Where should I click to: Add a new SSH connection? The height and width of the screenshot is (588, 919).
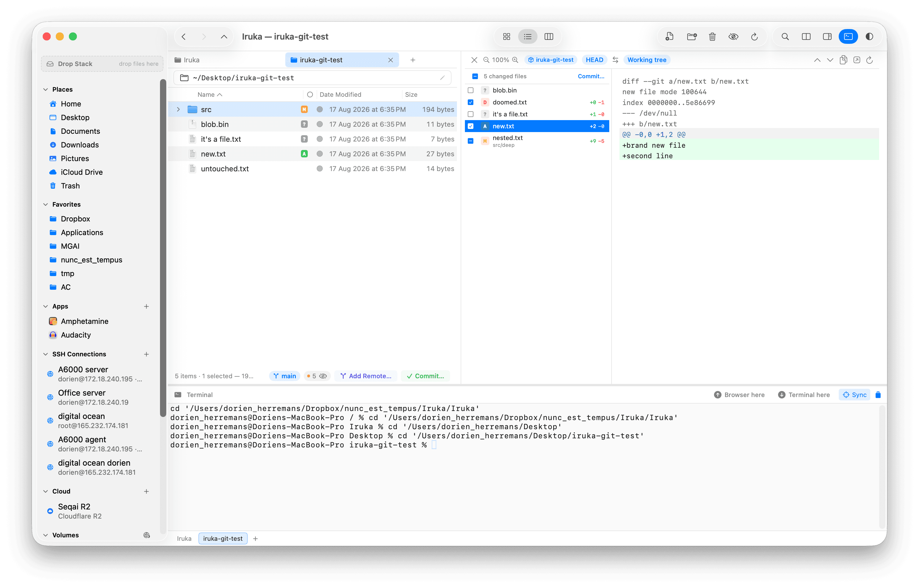[x=146, y=354]
